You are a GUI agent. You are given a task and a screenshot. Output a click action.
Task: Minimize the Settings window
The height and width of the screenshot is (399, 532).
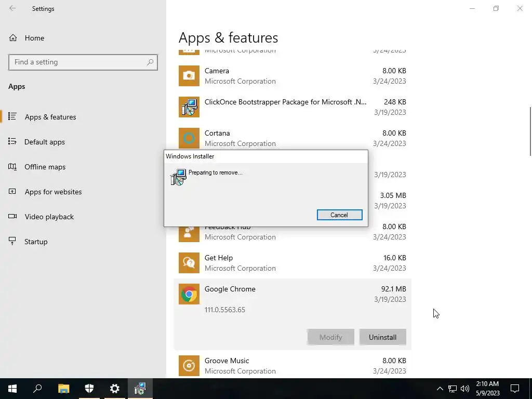point(472,8)
